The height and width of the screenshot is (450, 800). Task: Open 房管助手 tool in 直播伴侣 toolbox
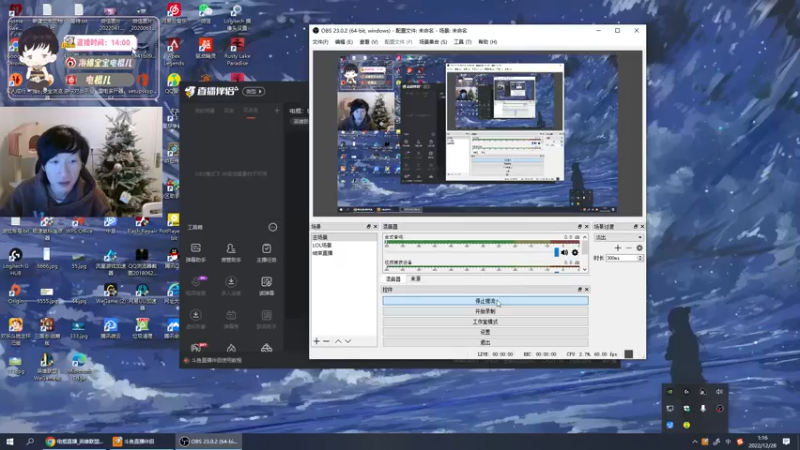(231, 253)
